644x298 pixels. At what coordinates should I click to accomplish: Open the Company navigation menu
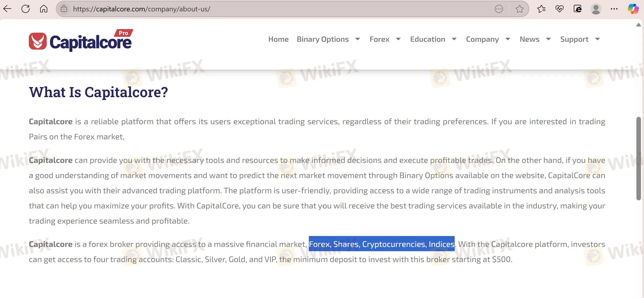click(x=482, y=39)
